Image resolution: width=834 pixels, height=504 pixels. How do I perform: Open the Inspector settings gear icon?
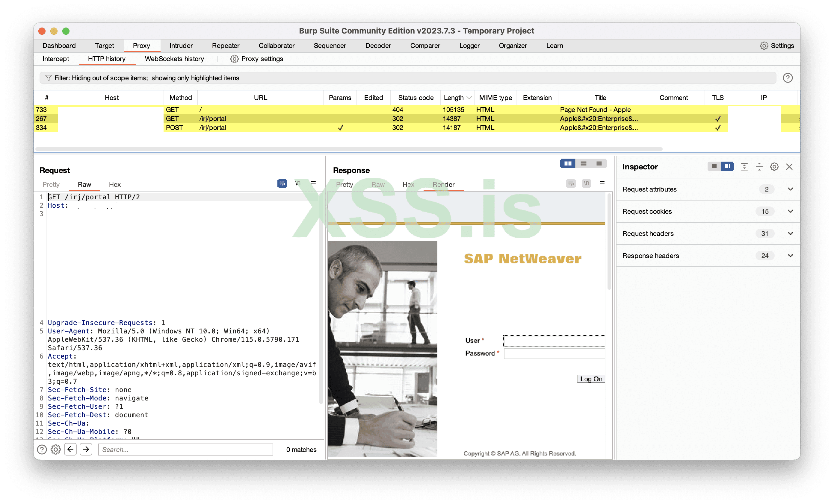point(774,167)
